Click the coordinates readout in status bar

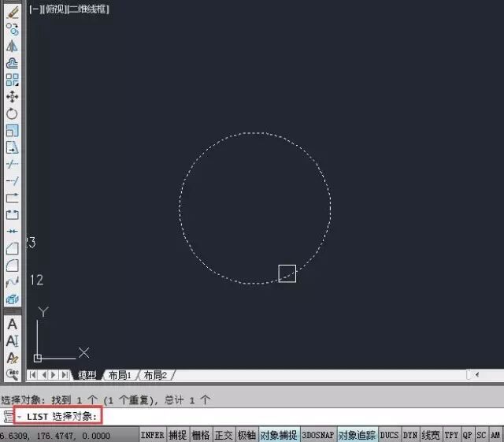[55, 436]
